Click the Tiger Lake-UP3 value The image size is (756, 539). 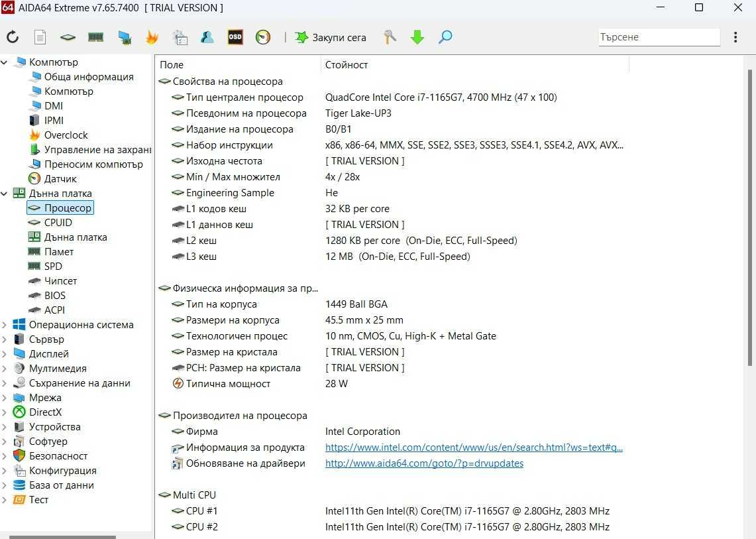tap(358, 113)
